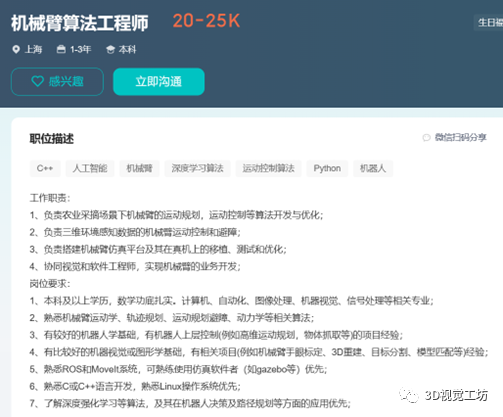
Task: Click requirement line 6 about C或C++语言
Action: 135,386
